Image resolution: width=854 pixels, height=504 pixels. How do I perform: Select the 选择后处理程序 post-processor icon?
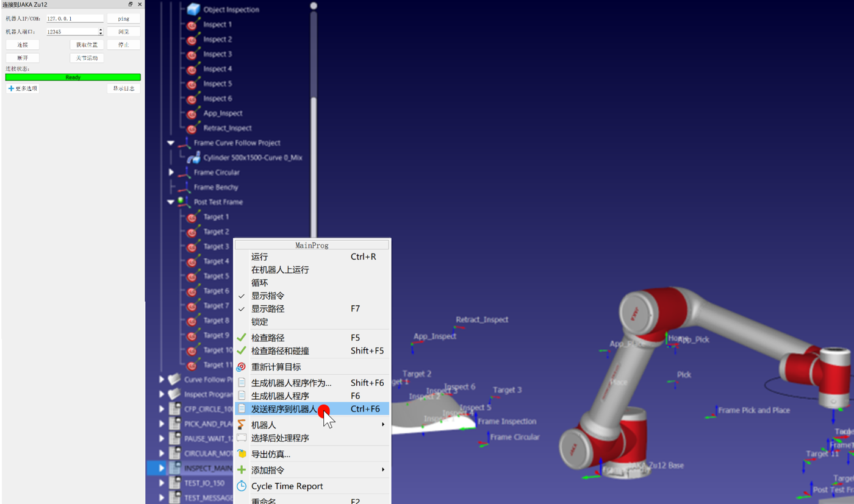[243, 438]
